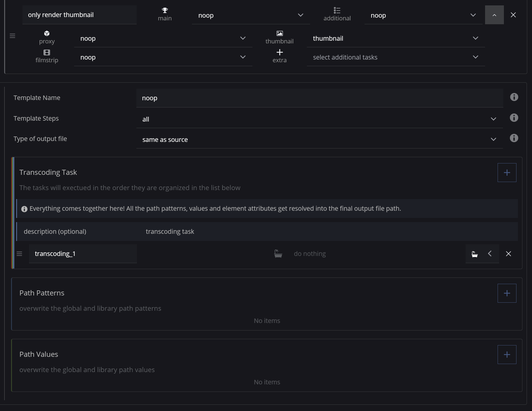532x411 pixels.
Task: Click the info icon beside Template Name
Action: click(514, 97)
